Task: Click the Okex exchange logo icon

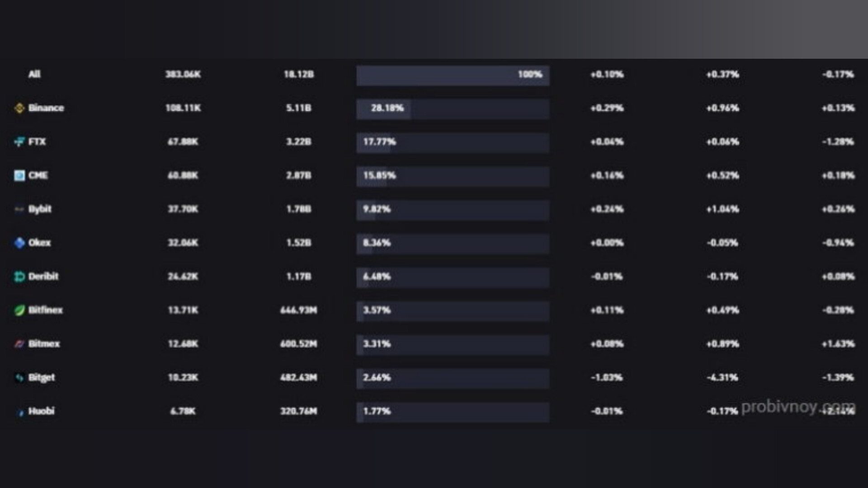Action: [x=19, y=243]
